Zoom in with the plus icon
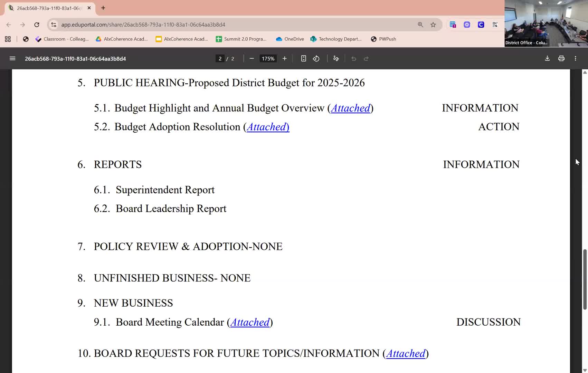 pos(284,59)
